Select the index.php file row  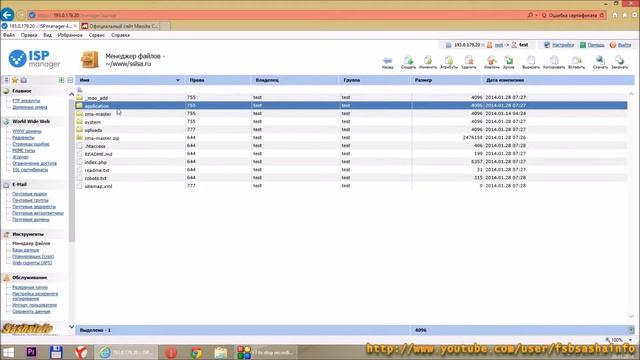tap(351, 162)
